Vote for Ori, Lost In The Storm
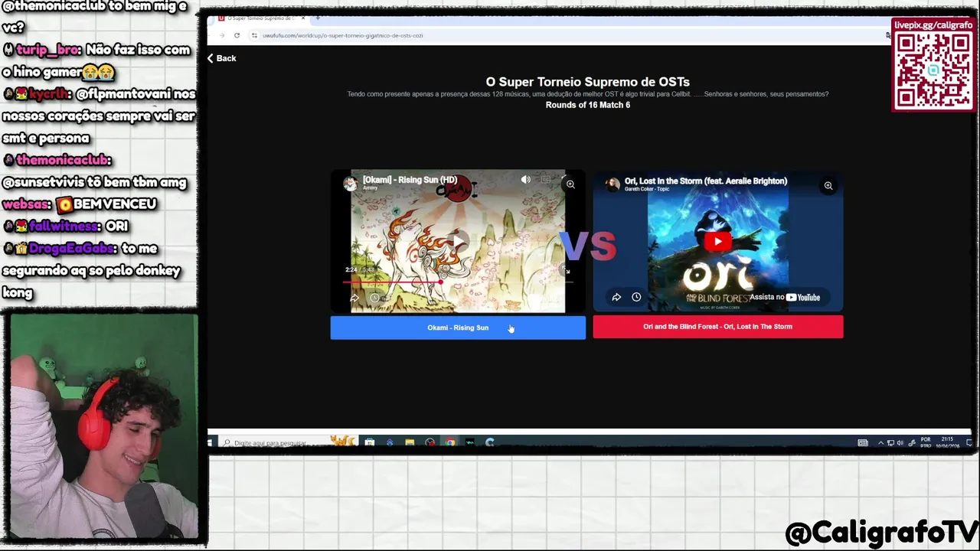980x551 pixels. pyautogui.click(x=717, y=327)
